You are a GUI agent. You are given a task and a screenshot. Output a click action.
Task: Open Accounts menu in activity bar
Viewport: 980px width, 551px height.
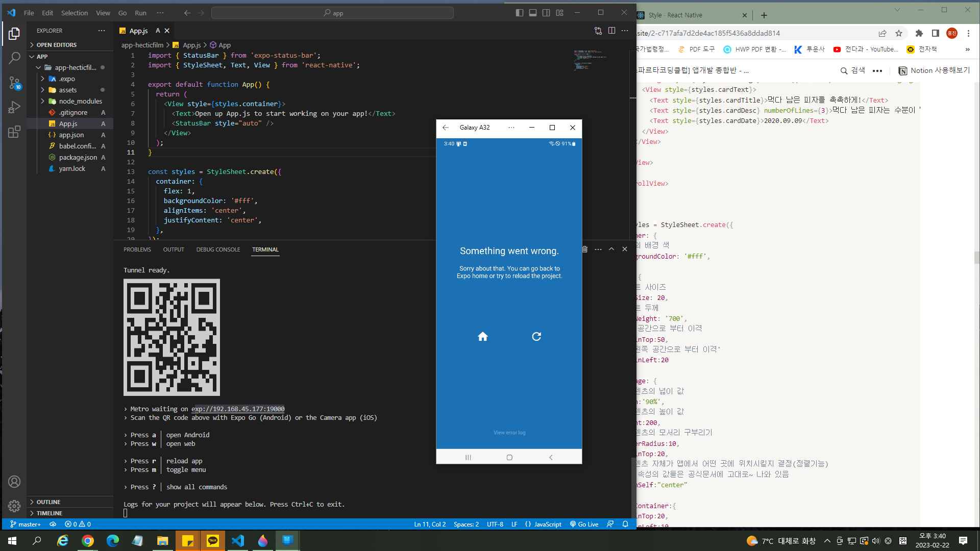(14, 482)
